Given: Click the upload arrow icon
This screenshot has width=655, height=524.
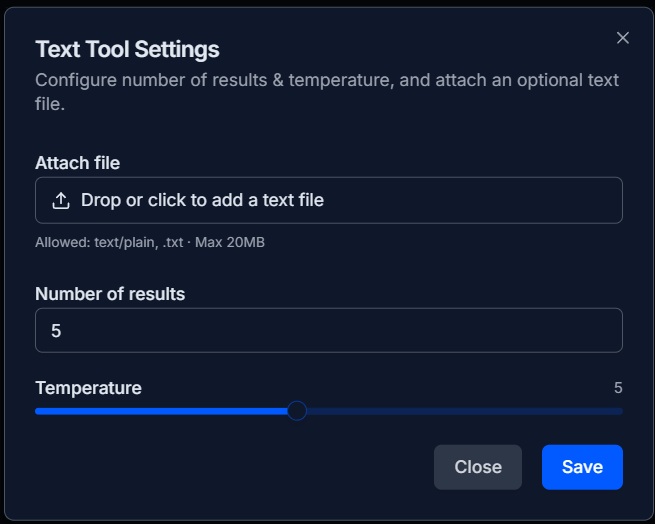Looking at the screenshot, I should (61, 200).
